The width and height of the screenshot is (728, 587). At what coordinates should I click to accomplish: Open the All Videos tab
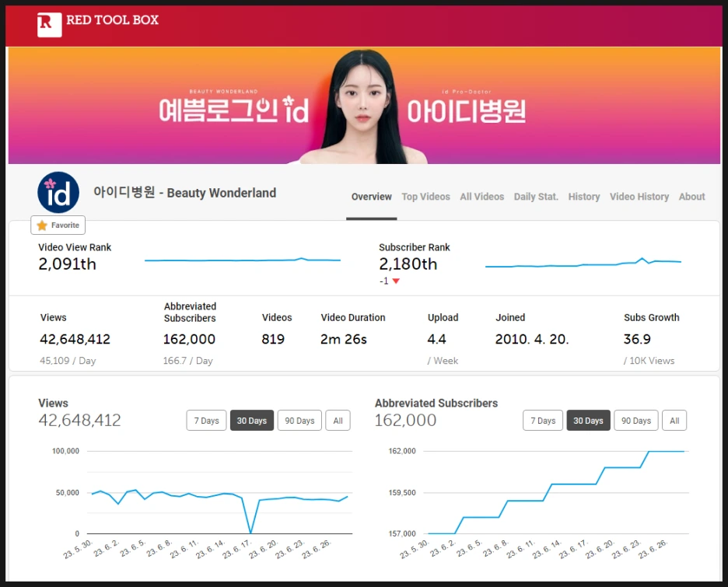click(482, 197)
